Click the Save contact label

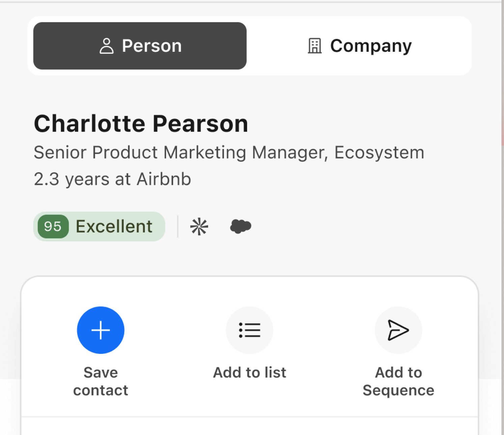click(x=100, y=381)
